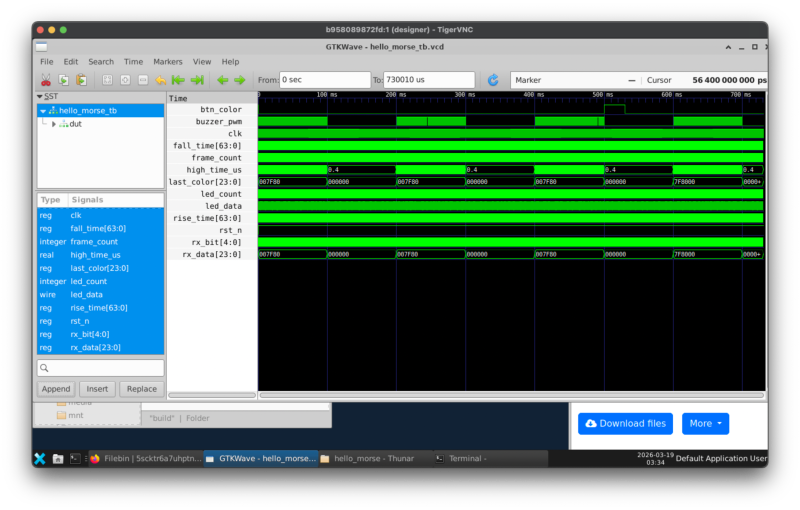Click the Cut traces scissors icon

tap(45, 80)
